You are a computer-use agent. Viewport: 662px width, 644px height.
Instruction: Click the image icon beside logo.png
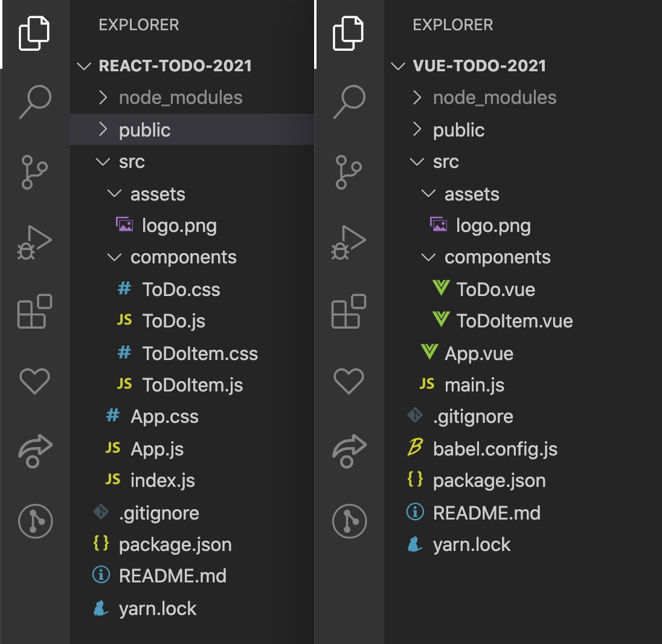124,225
